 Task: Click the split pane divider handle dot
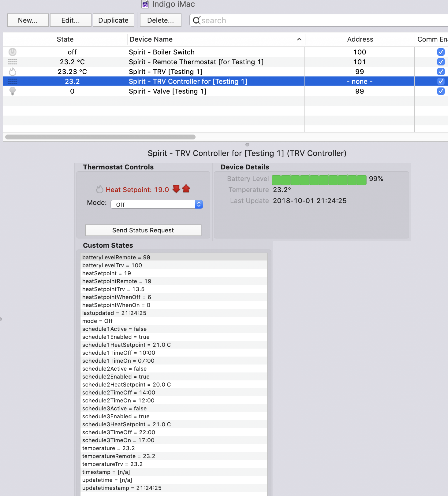247,144
